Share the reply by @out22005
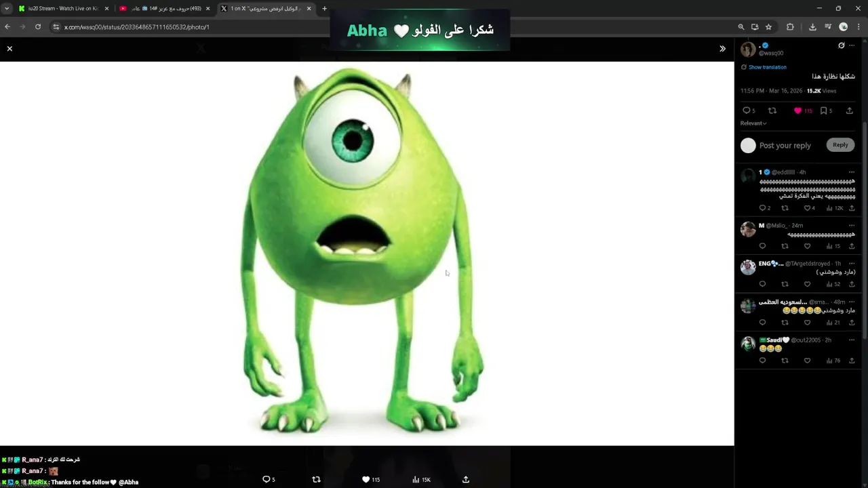Viewport: 868px width, 488px height. point(852,361)
